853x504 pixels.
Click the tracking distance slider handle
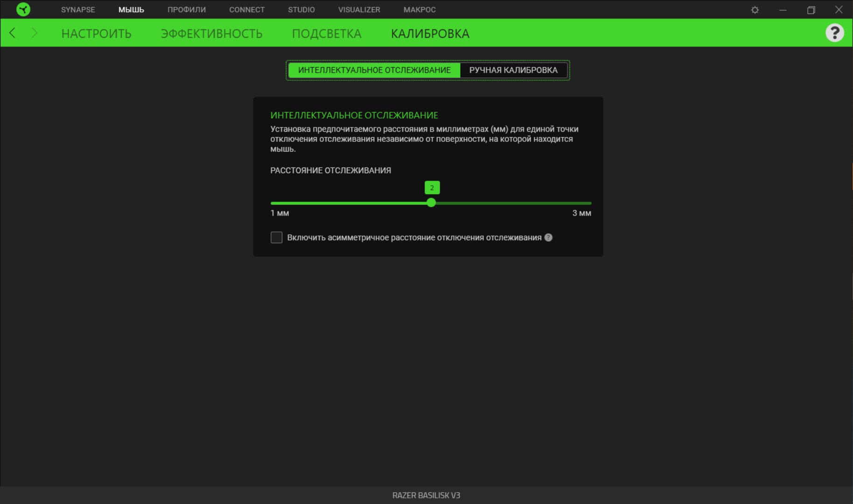click(431, 203)
